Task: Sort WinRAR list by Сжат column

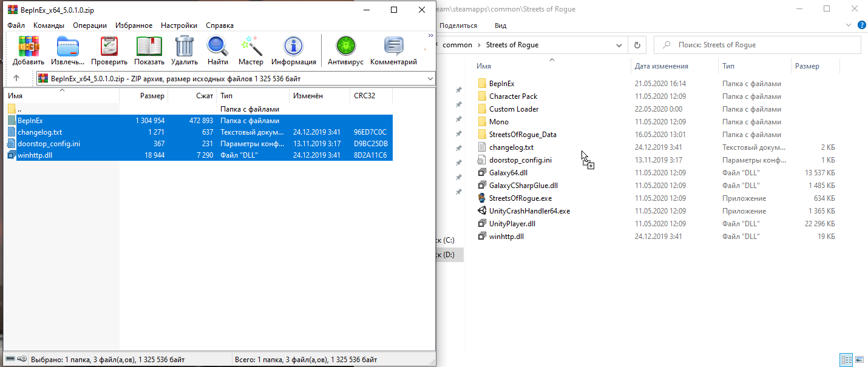Action: click(192, 96)
